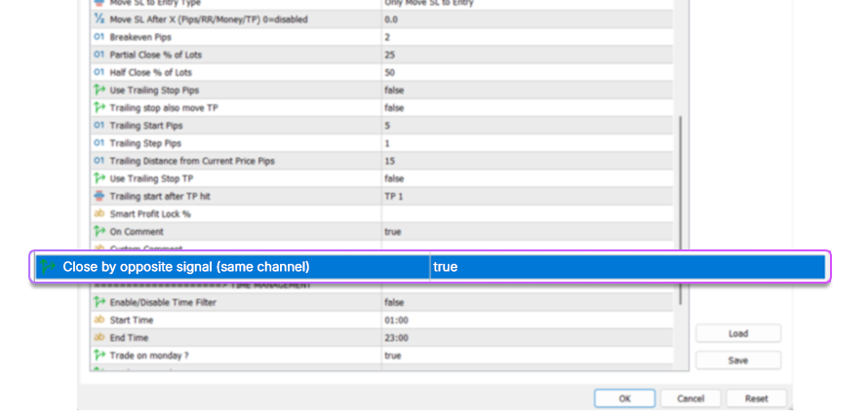This screenshot has height=419, width=868.
Task: Click the Use Trailing Stop Pips boolean icon
Action: pos(99,90)
